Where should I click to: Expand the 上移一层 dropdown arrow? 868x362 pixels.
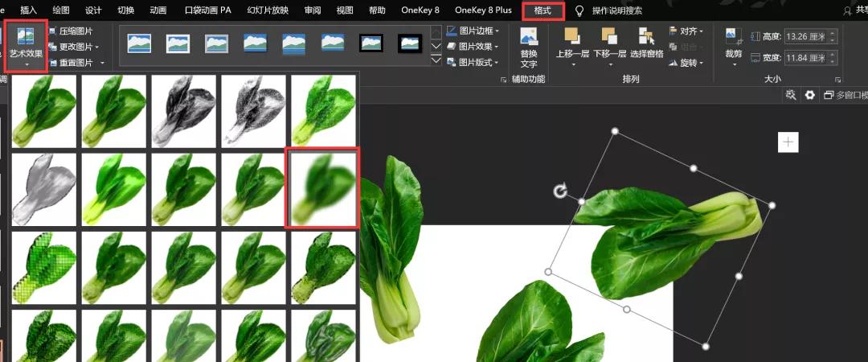coord(572,65)
